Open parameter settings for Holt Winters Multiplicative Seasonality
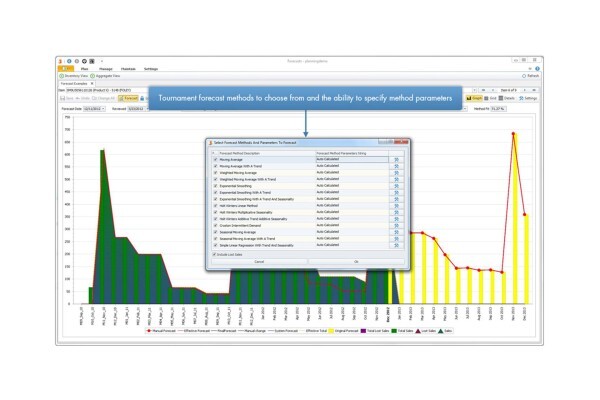Image resolution: width=600 pixels, height=400 pixels. 396,212
